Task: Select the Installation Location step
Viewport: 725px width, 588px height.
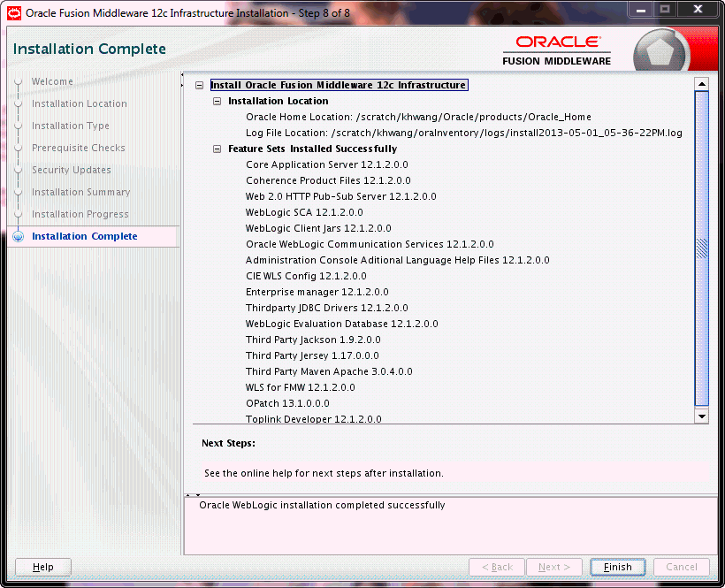Action: [79, 103]
